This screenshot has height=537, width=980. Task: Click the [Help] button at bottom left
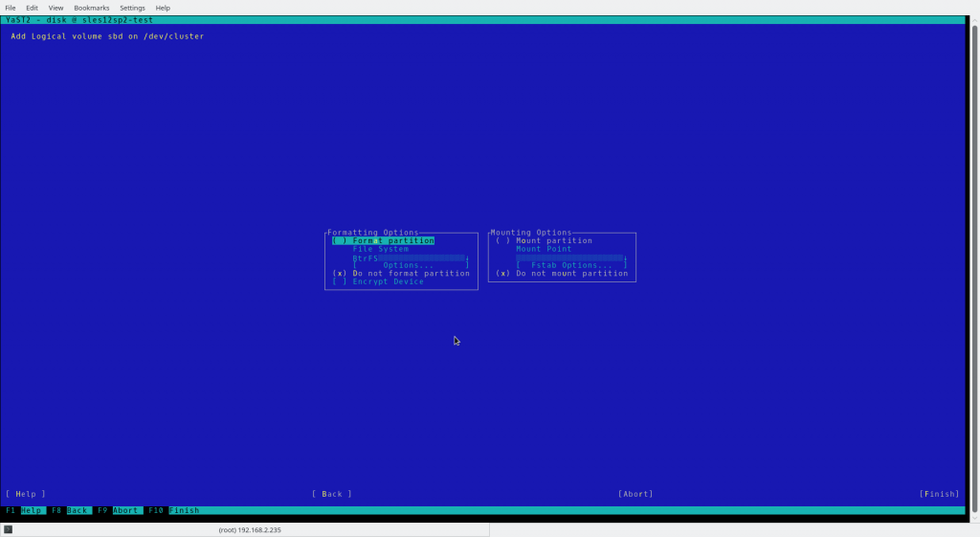(26, 494)
